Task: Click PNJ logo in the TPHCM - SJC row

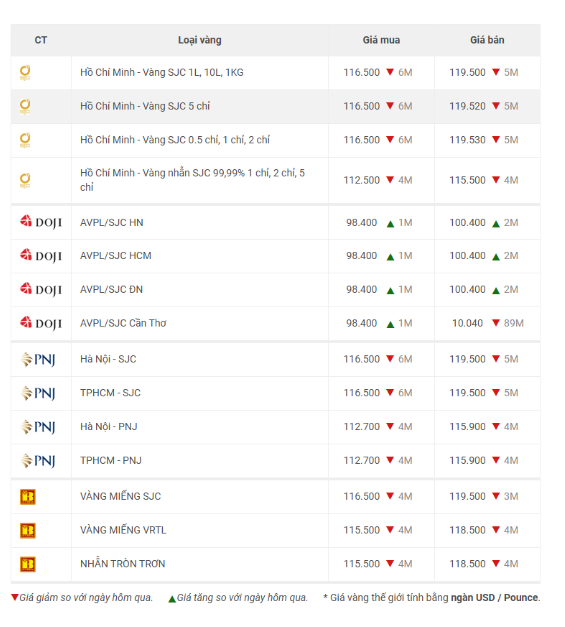Action: pyautogui.click(x=38, y=393)
